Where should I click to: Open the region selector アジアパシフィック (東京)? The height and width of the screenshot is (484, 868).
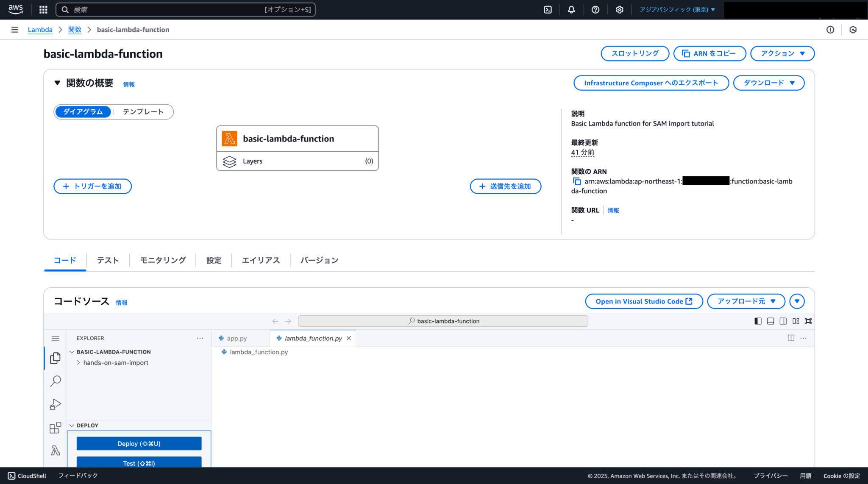tap(677, 9)
